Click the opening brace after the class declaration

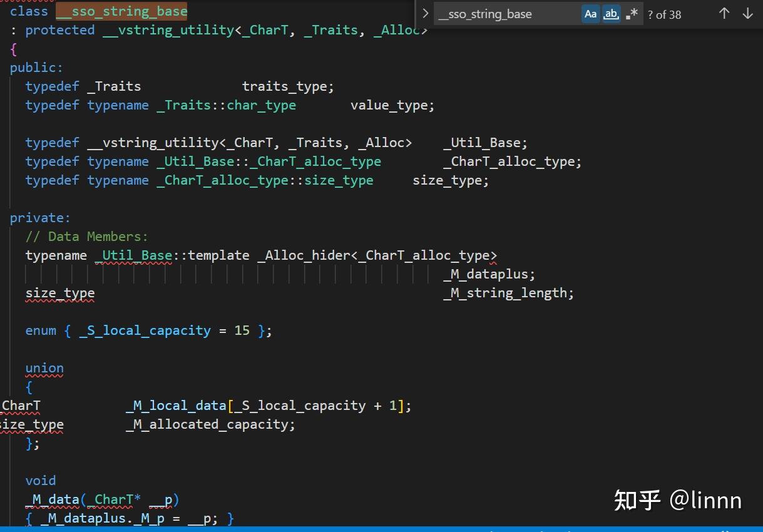tap(14, 49)
